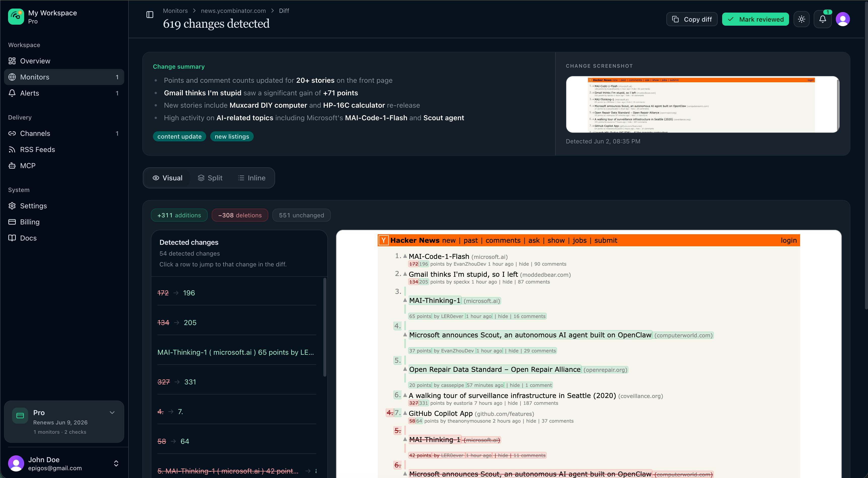Click the −308 deletions filter chip
This screenshot has width=868, height=478.
click(x=240, y=215)
